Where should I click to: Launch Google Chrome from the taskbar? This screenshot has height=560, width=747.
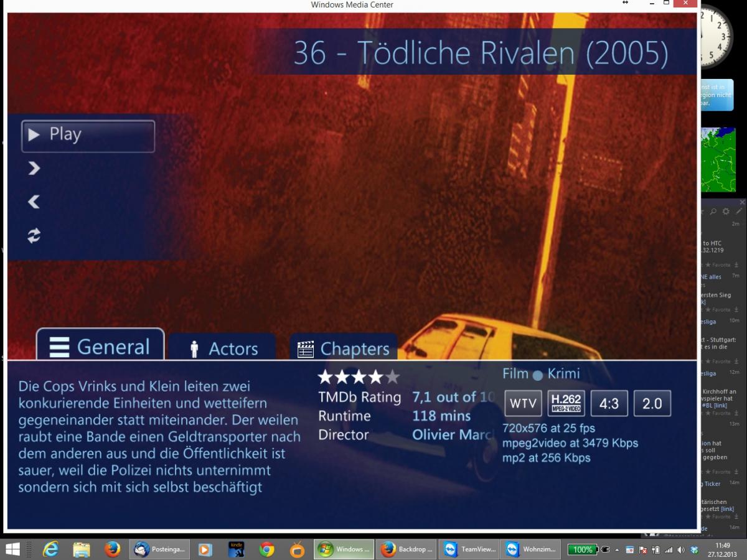[267, 549]
